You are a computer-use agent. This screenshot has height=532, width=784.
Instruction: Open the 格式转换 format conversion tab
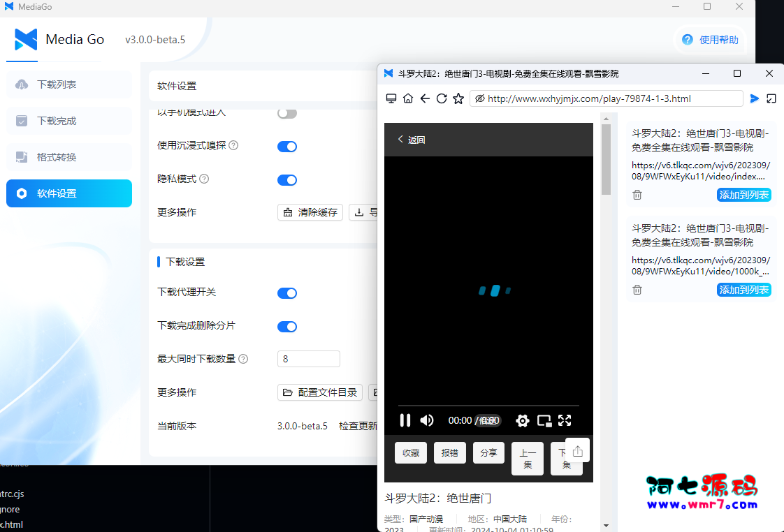[69, 157]
